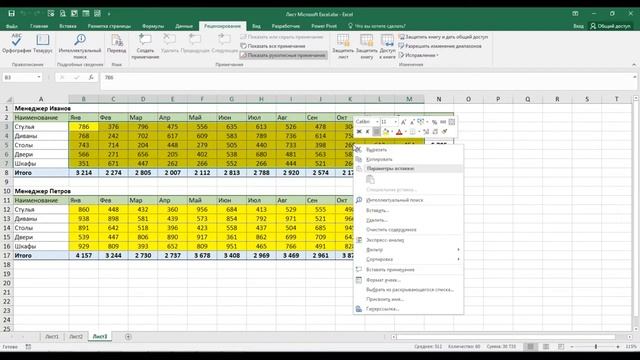Click Разрешить изменение диапазонов
This screenshot has width=640, height=360.
pyautogui.click(x=440, y=46)
